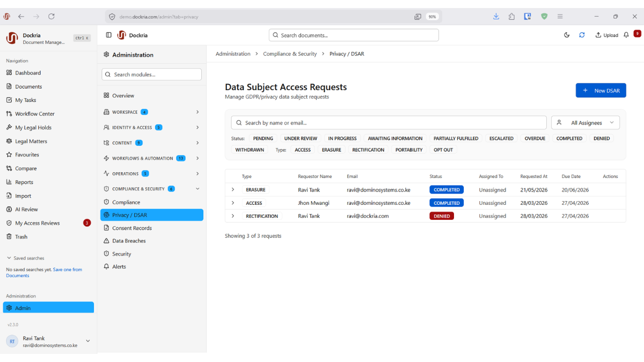This screenshot has width=644, height=362.
Task: Click Compliance & Security breadcrumb
Action: point(290,54)
